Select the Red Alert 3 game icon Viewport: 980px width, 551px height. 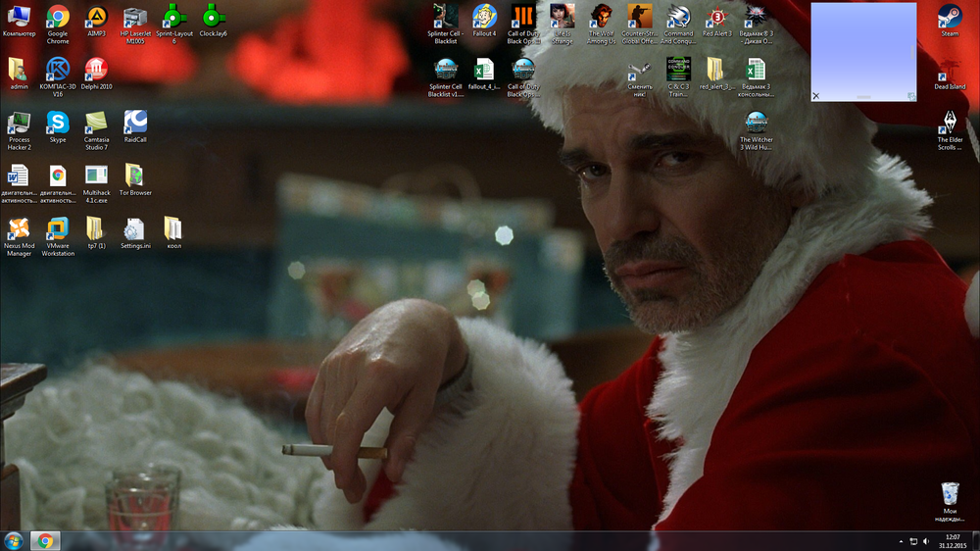717,18
